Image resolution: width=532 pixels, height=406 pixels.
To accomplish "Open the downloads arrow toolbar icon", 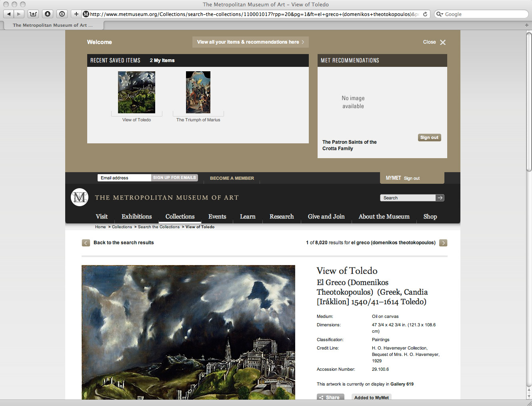I will pos(48,14).
